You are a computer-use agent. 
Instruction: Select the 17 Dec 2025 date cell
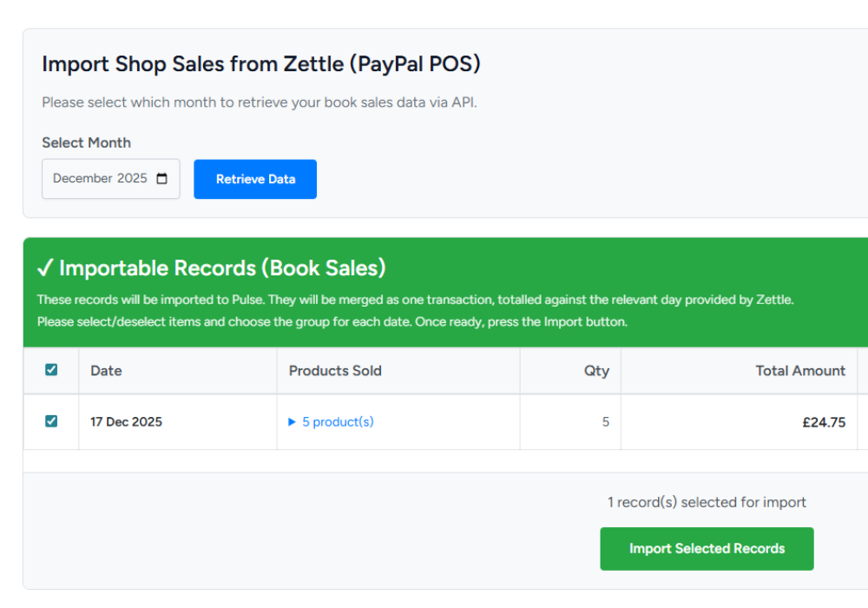[126, 422]
